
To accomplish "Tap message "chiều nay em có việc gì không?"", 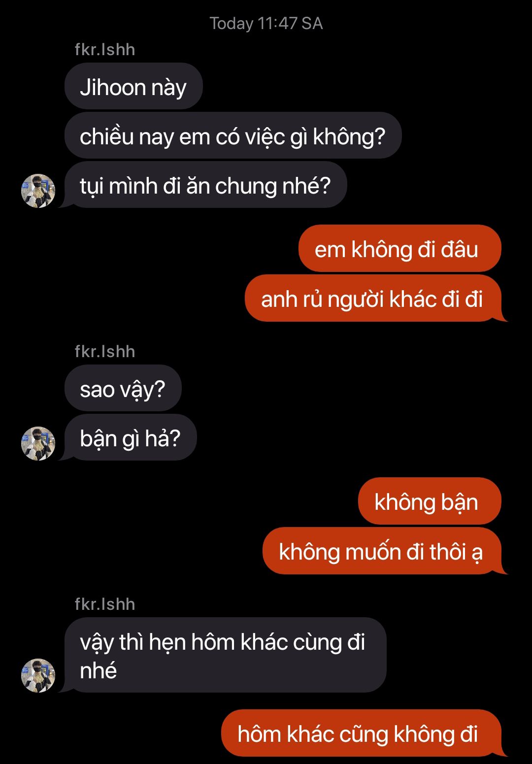I will (x=233, y=135).
